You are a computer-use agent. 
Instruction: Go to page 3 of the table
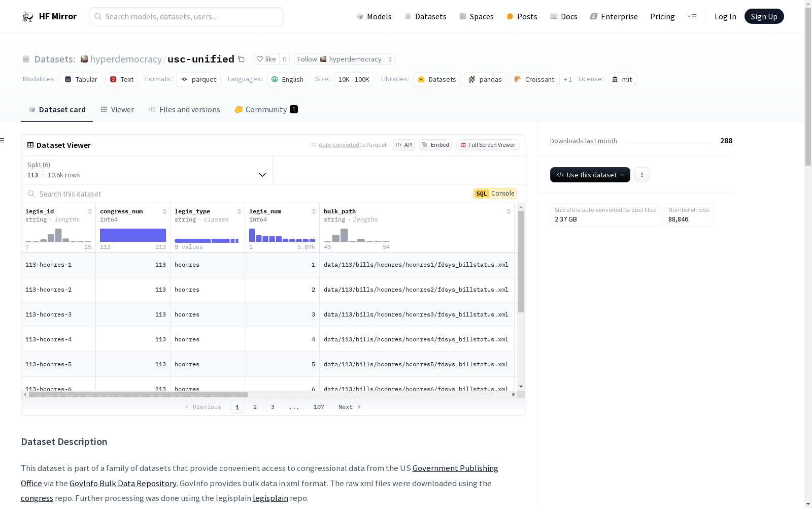[x=273, y=407]
